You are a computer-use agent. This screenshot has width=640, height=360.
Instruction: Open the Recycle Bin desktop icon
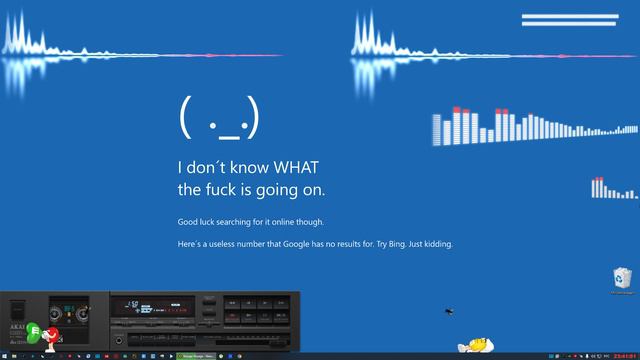tap(622, 280)
